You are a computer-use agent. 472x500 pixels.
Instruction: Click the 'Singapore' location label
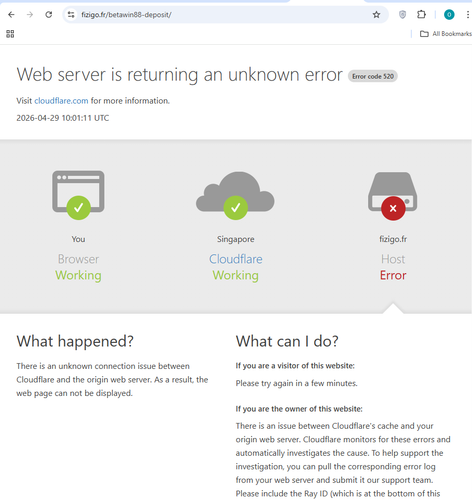click(236, 239)
